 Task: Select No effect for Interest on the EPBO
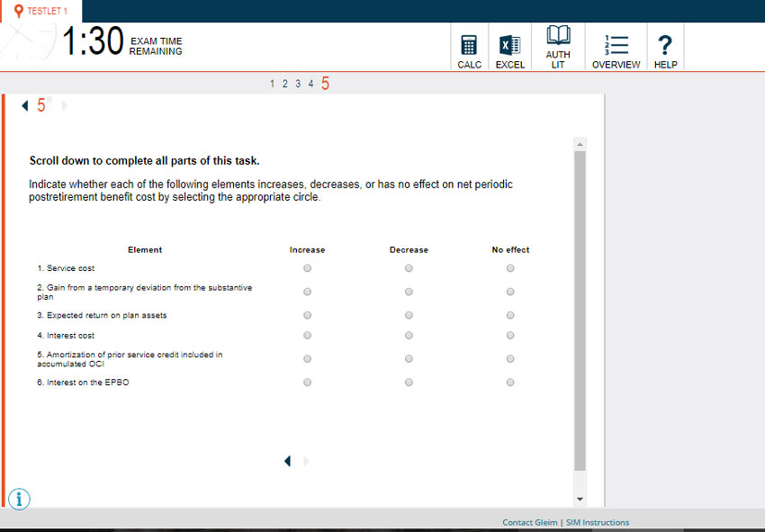(510, 383)
